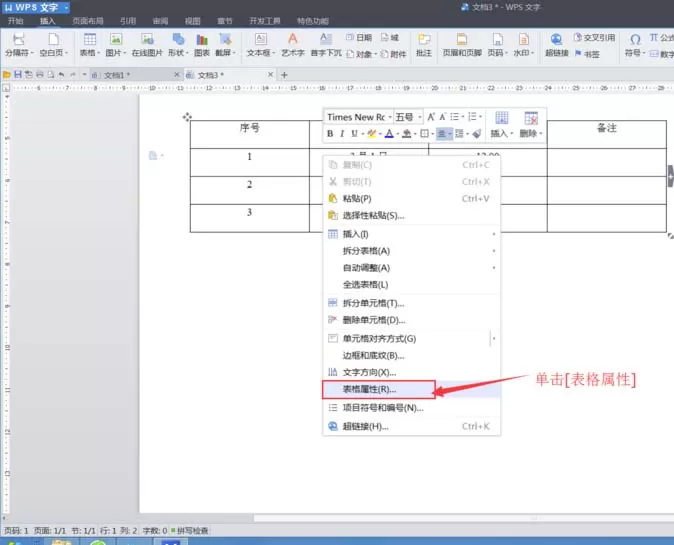Switch to the 页面布局 ribbon tab
The width and height of the screenshot is (674, 545).
(88, 21)
